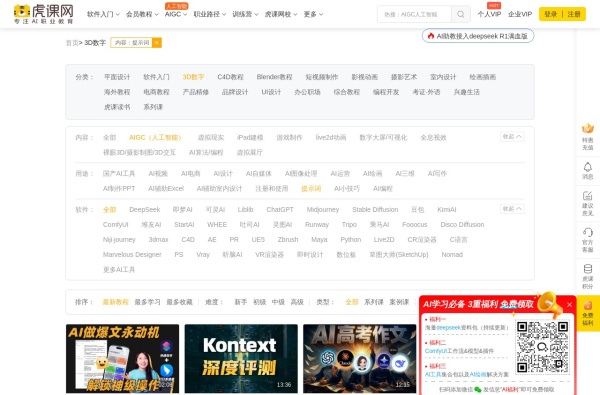
Task: Sort by 最多收藏
Action: (x=179, y=302)
